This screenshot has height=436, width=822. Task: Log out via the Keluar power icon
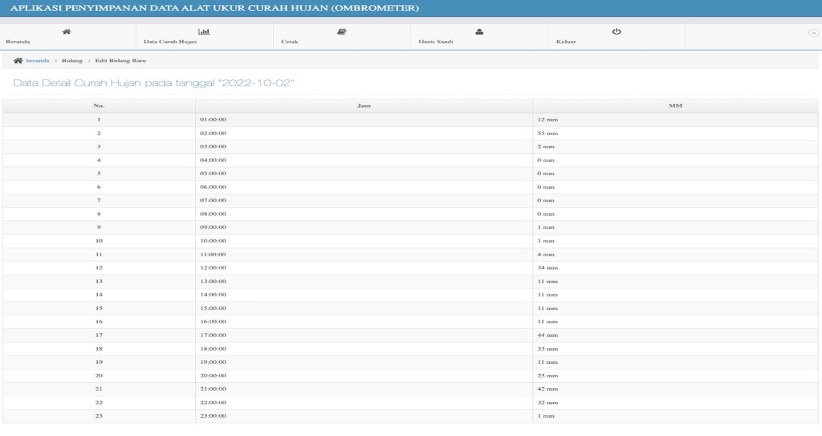616,31
